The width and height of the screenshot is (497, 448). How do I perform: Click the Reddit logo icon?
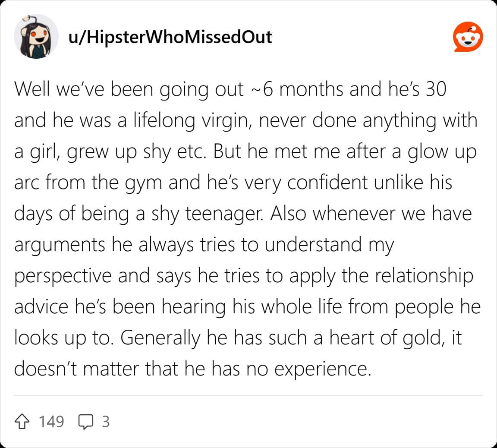pos(468,37)
